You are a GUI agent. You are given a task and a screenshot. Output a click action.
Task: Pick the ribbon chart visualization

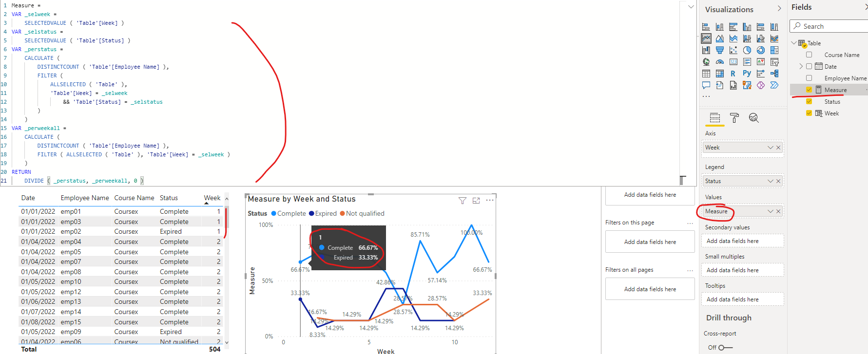[x=774, y=38]
